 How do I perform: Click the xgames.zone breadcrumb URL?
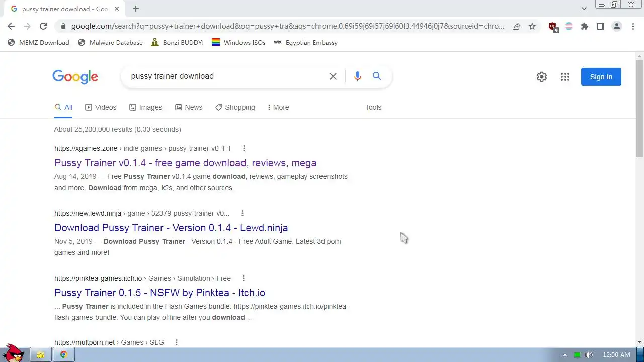pos(143,148)
